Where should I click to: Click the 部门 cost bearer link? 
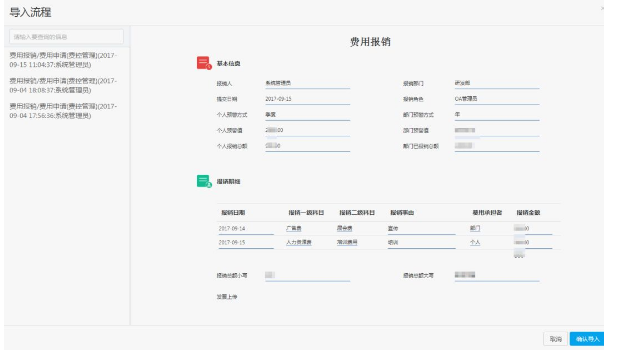point(475,228)
